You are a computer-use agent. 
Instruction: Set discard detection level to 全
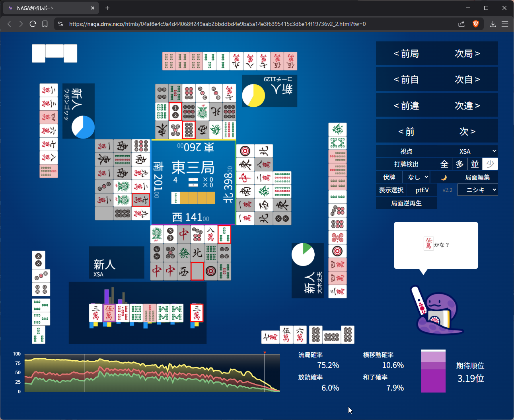[444, 164]
